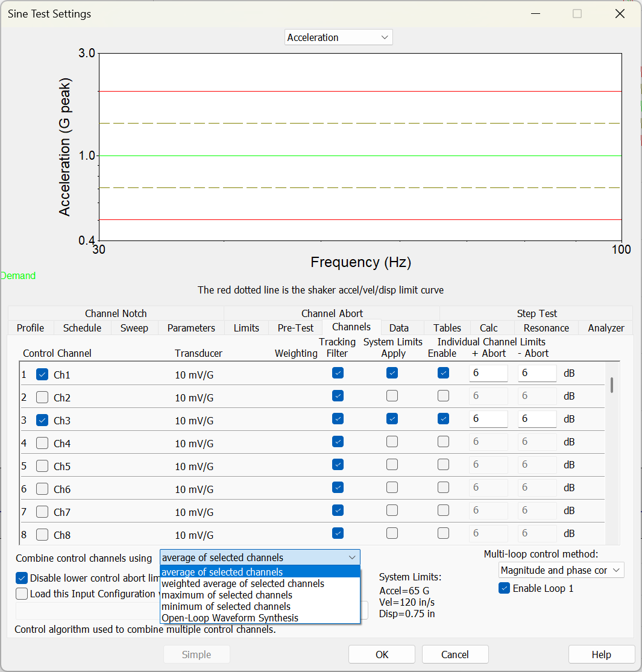
Task: Check Load this Input Configuration option
Action: click(22, 594)
